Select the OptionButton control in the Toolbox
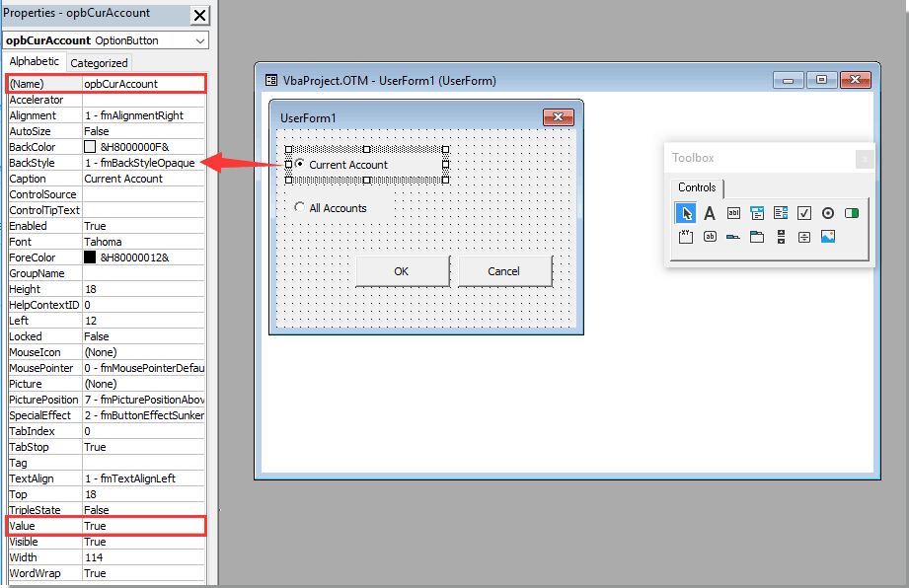The height and width of the screenshot is (588, 909). [x=827, y=212]
